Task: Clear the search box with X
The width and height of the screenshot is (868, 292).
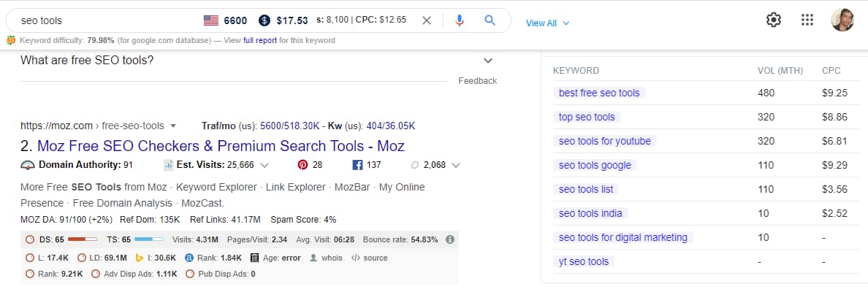Action: coord(427,20)
